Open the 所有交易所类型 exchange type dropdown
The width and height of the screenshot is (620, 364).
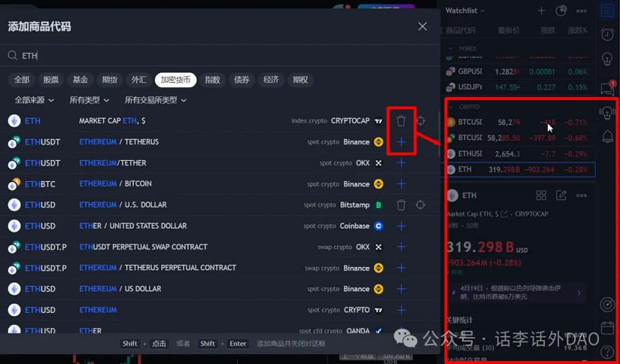click(x=155, y=101)
